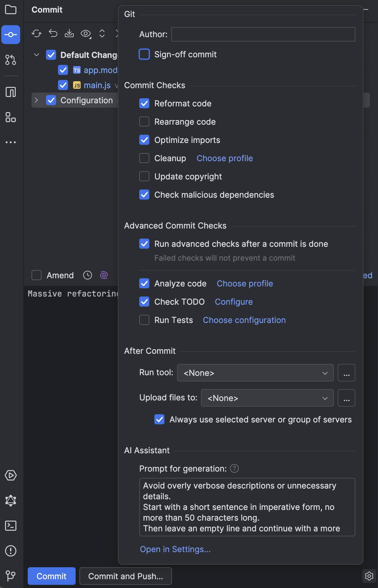378x588 pixels.
Task: Click the Commit and Push button
Action: click(125, 576)
